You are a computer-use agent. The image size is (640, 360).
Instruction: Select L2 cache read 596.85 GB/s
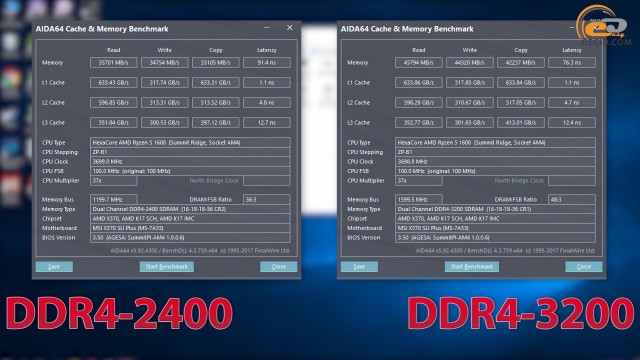tap(113, 102)
